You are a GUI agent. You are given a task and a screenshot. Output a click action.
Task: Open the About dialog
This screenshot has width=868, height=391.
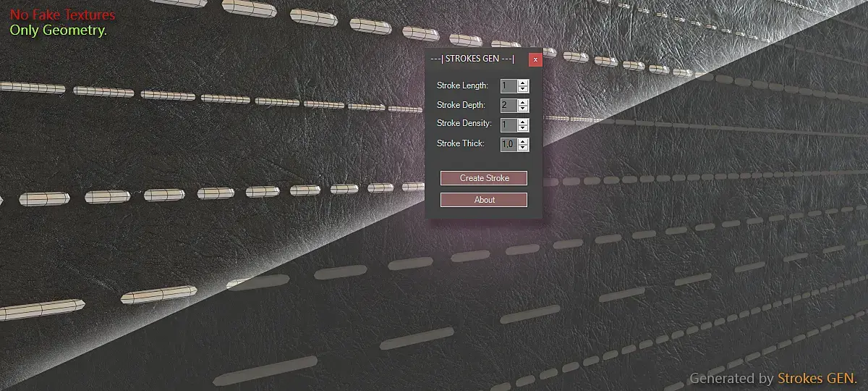pos(484,200)
